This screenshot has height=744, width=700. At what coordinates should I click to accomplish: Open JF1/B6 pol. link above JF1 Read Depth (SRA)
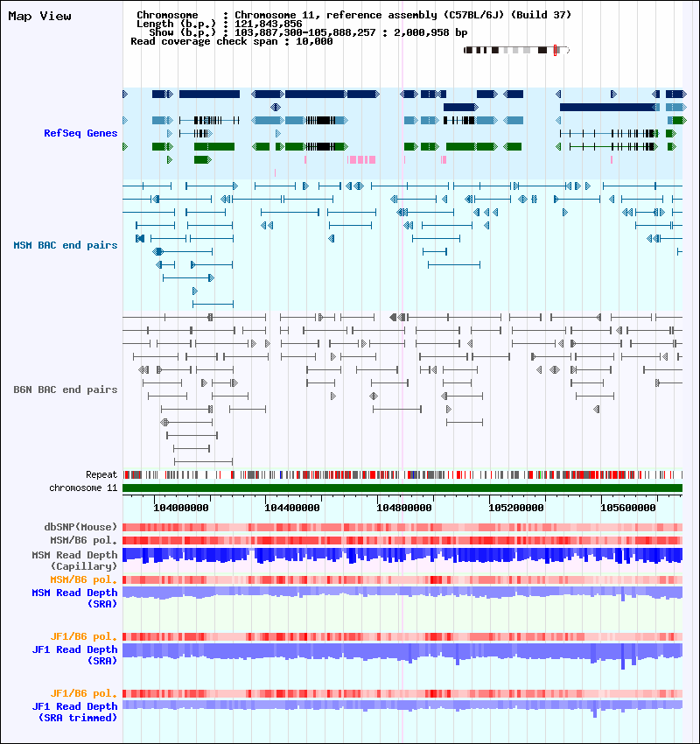[x=83, y=636]
